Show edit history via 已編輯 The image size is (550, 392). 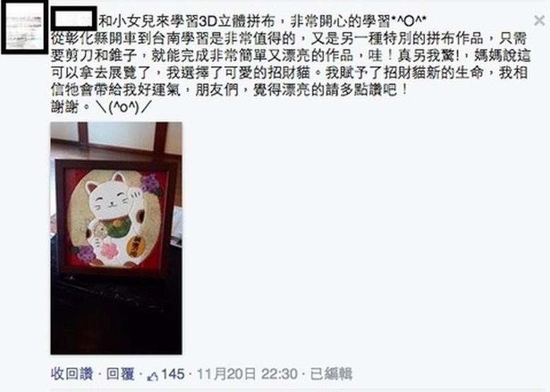[332, 374]
